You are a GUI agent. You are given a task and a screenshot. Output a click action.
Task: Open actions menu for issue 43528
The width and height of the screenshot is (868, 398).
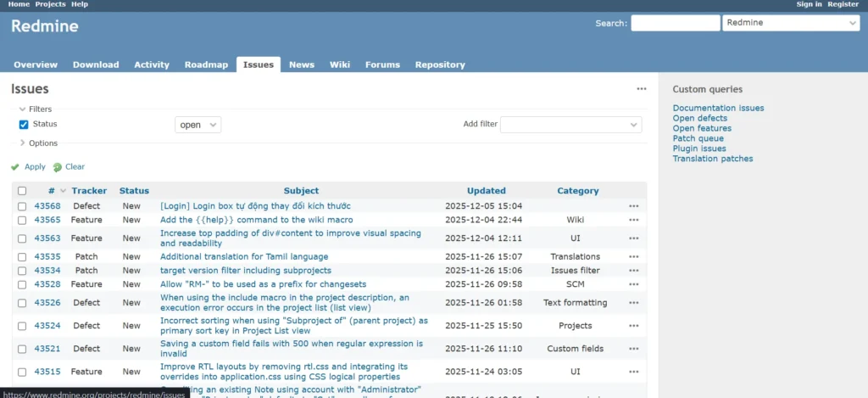pyautogui.click(x=634, y=284)
